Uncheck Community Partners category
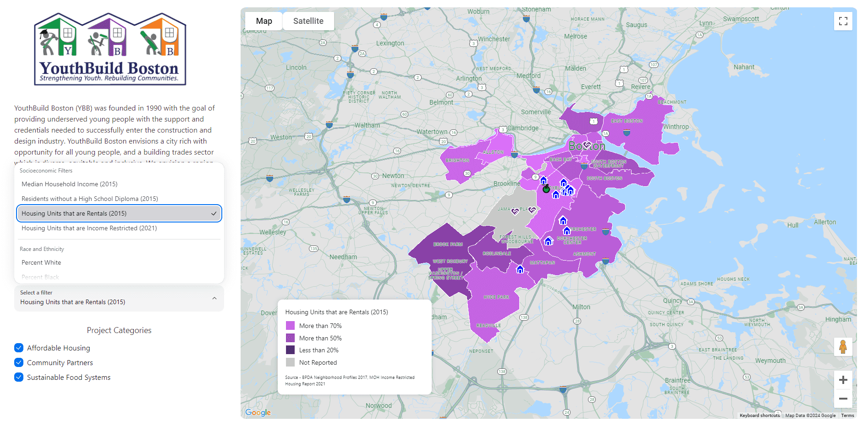Screen dimensions: 868x428 tap(19, 362)
